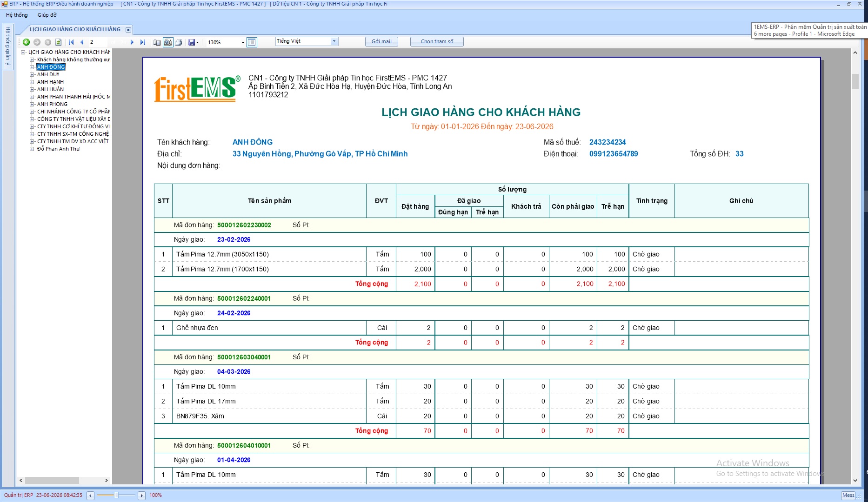Open the Tiếng Việt language dropdown

[x=334, y=41]
